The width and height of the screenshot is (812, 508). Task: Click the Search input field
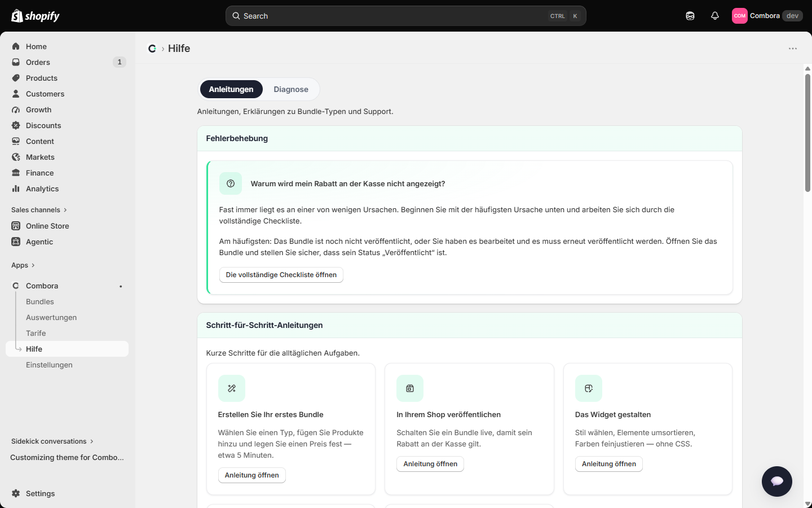pos(406,16)
